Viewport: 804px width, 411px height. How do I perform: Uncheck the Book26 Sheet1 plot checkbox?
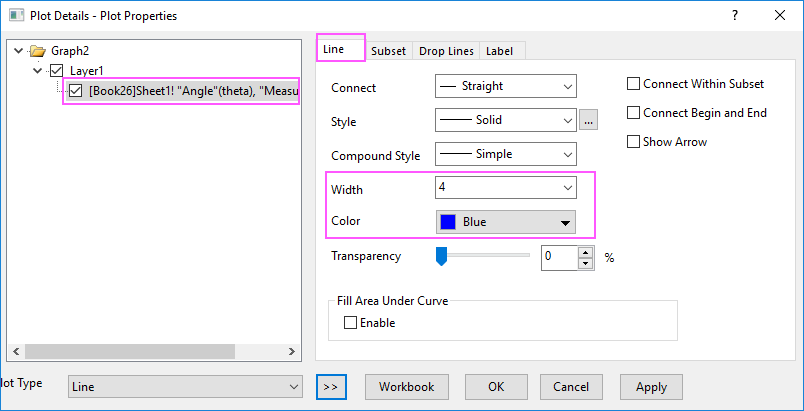point(76,91)
